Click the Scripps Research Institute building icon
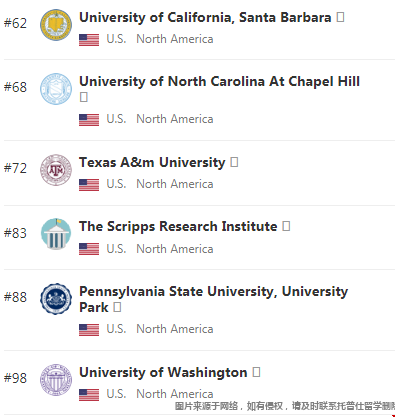395x417 pixels. click(56, 234)
